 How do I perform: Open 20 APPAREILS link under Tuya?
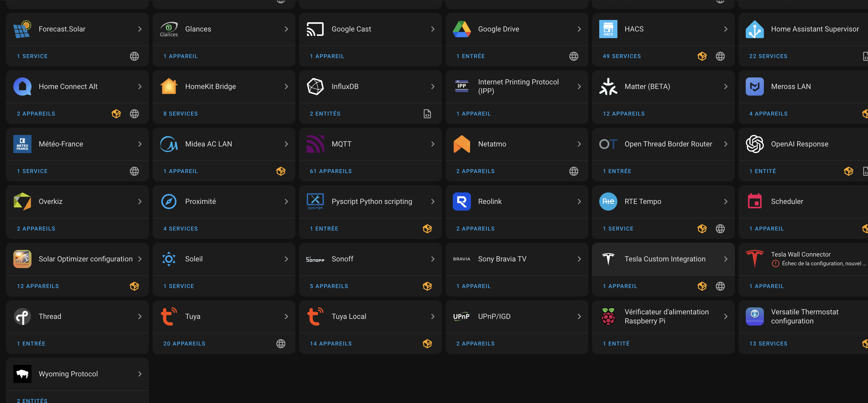point(184,344)
